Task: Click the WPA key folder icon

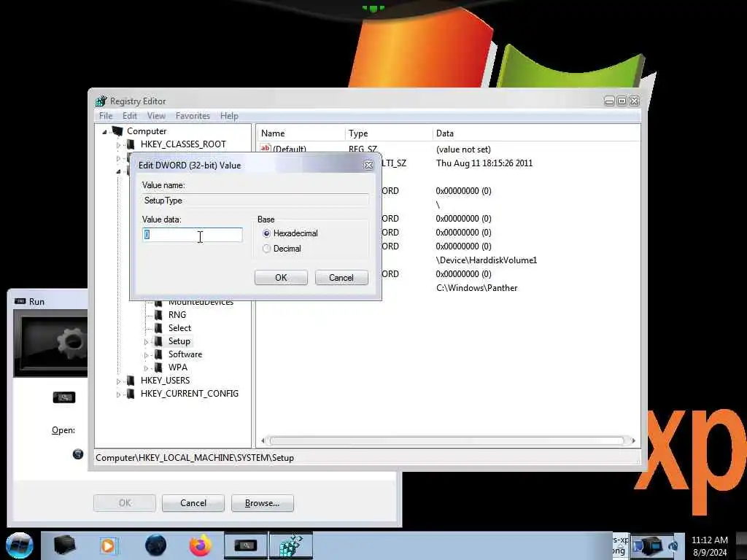Action: [158, 367]
